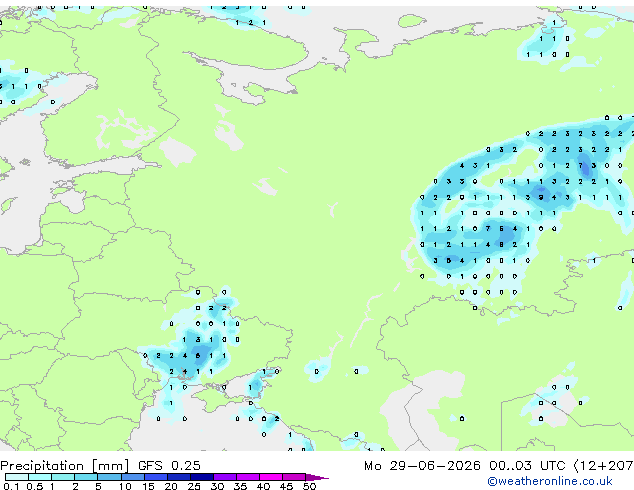
Task: Click the 'Mo 29-06-2026' date text
Action: tap(422, 466)
